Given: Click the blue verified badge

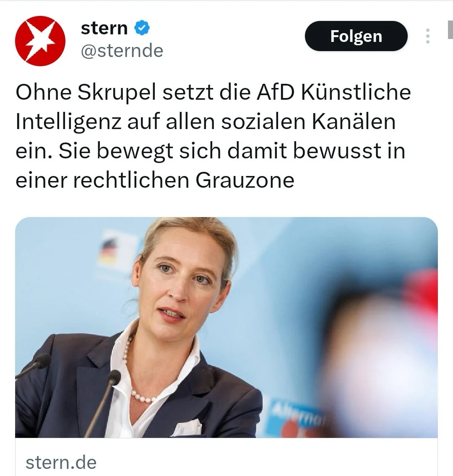Looking at the screenshot, I should pyautogui.click(x=142, y=28).
